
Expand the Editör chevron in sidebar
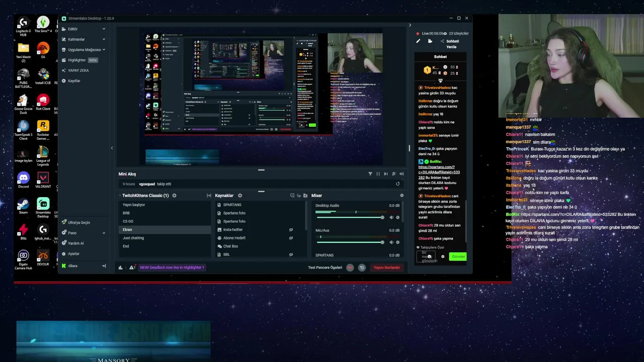104,29
